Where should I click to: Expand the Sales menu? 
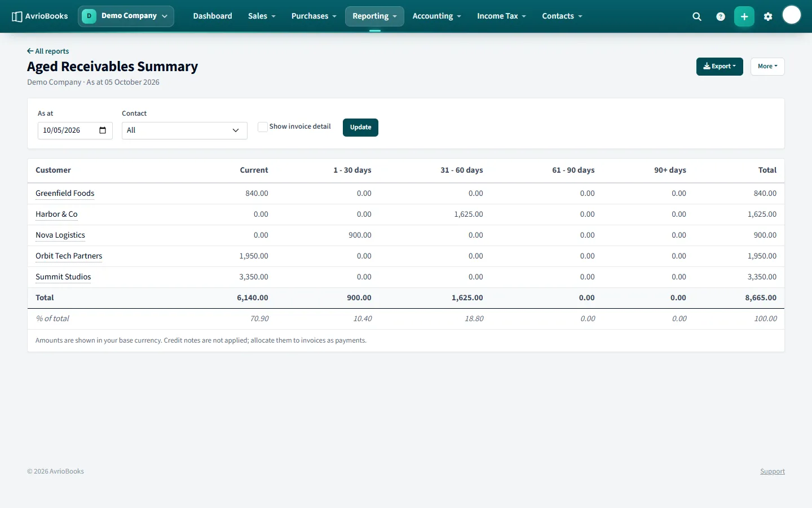pos(262,16)
